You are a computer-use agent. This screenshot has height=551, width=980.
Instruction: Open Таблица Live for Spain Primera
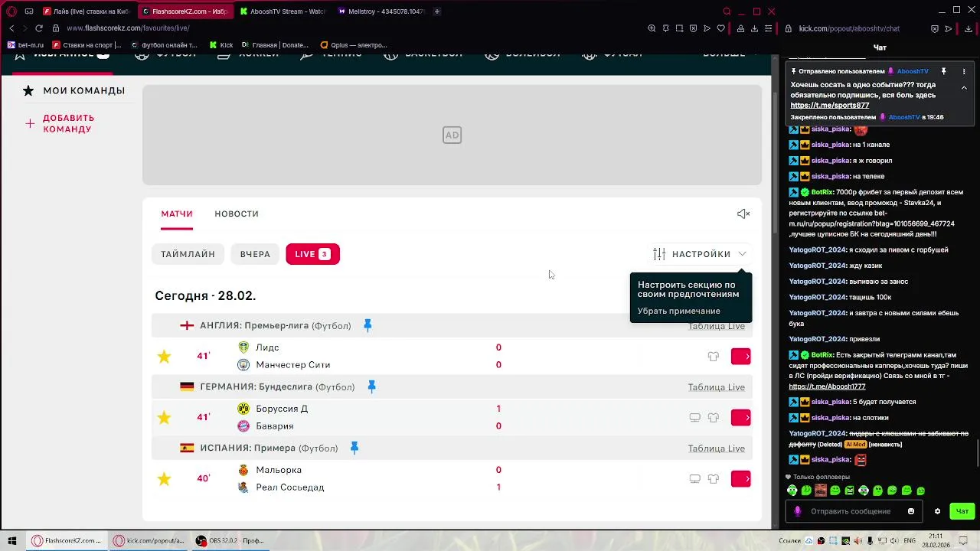[x=717, y=448]
